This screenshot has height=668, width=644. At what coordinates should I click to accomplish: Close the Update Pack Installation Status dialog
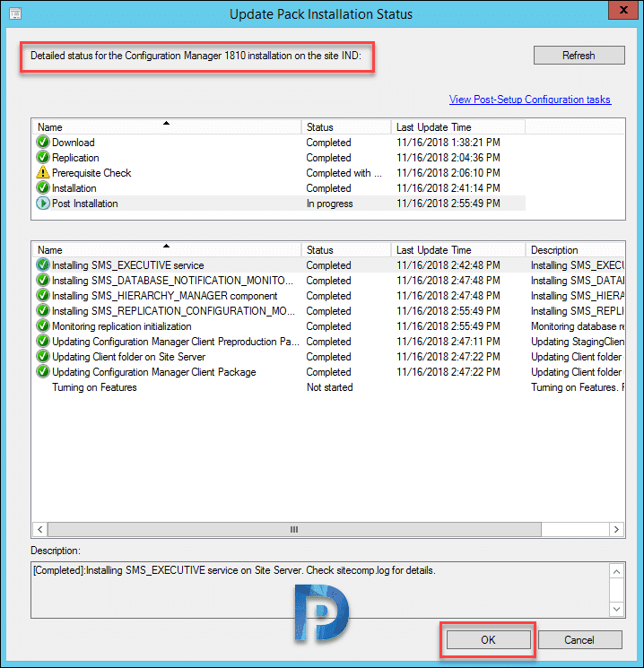click(x=623, y=10)
